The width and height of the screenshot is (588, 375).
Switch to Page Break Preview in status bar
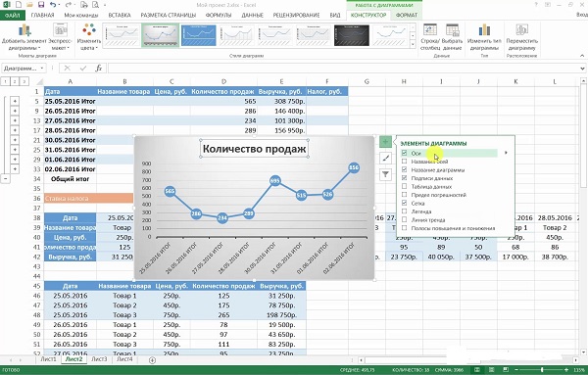tap(505, 370)
